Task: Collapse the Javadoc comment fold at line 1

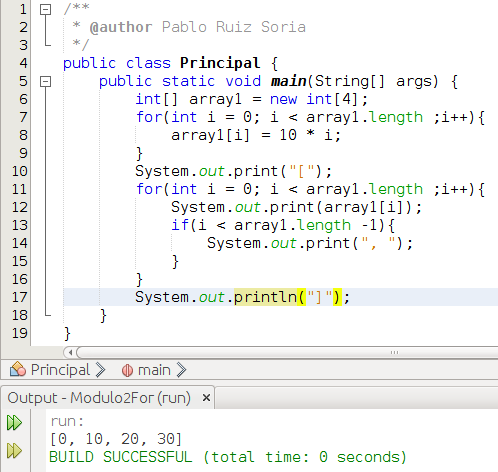Action: 45,9
